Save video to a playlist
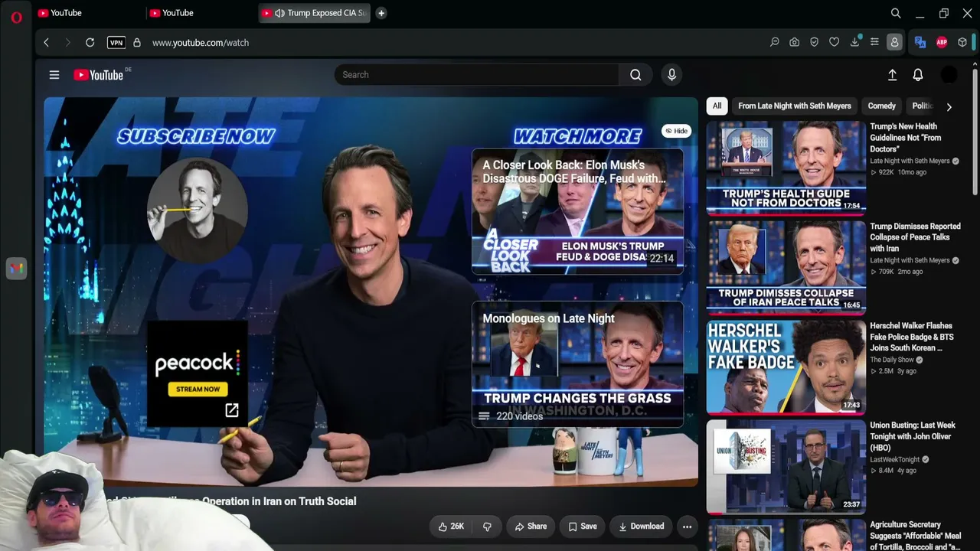This screenshot has height=551, width=980. point(583,527)
